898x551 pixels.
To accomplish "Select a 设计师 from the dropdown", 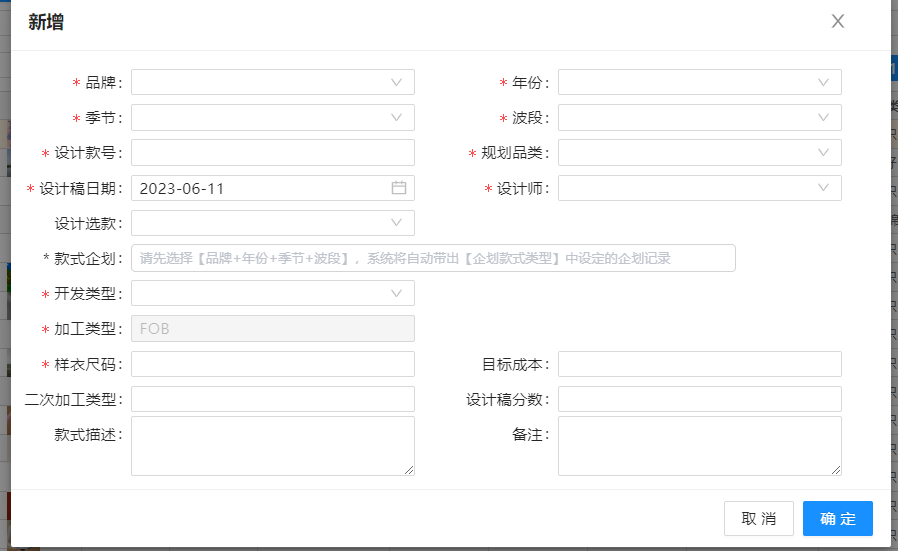I will tap(699, 188).
